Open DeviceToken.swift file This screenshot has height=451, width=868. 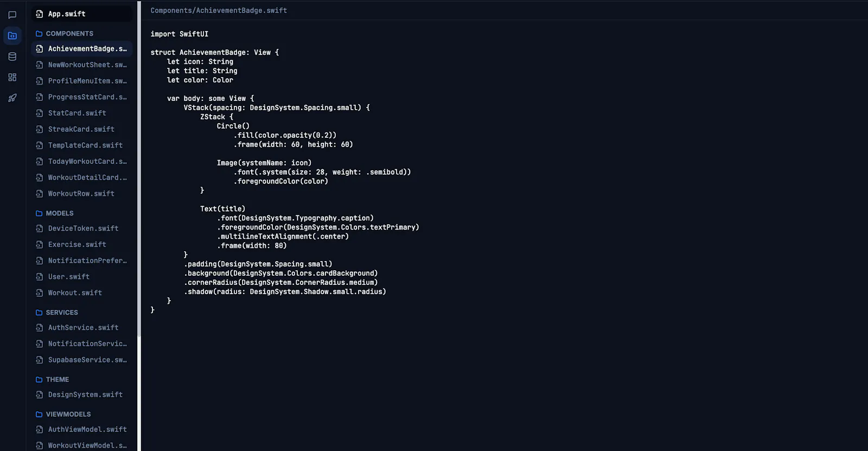coord(81,228)
